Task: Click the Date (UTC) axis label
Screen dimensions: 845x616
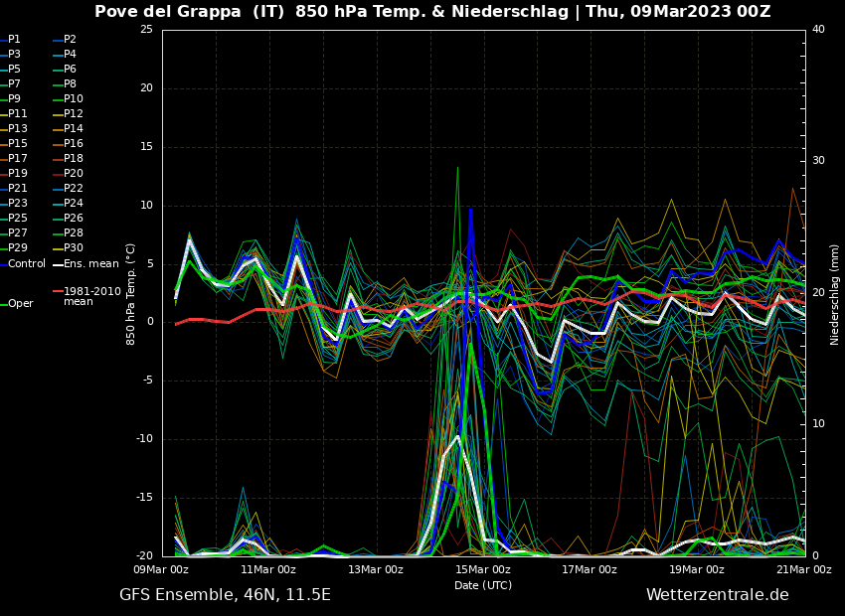Action: [x=483, y=585]
